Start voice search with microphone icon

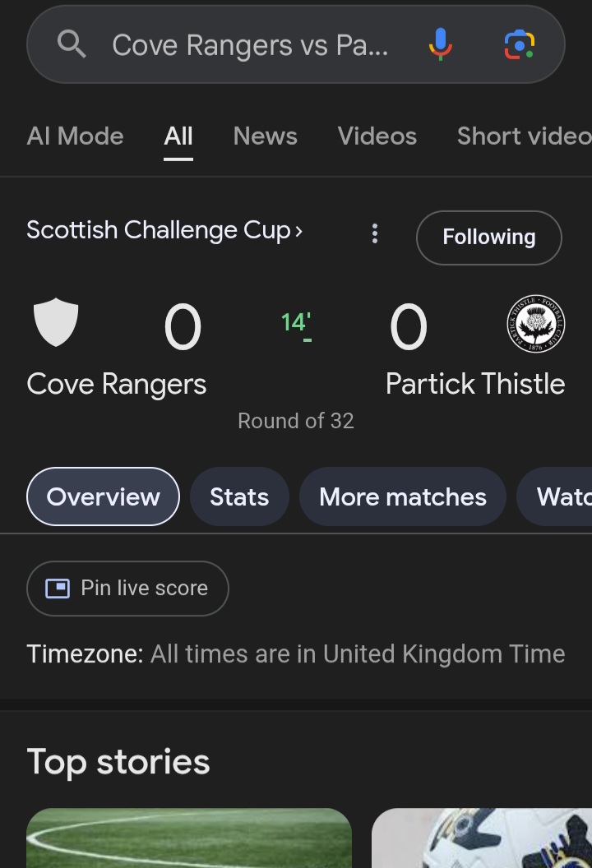pyautogui.click(x=441, y=44)
